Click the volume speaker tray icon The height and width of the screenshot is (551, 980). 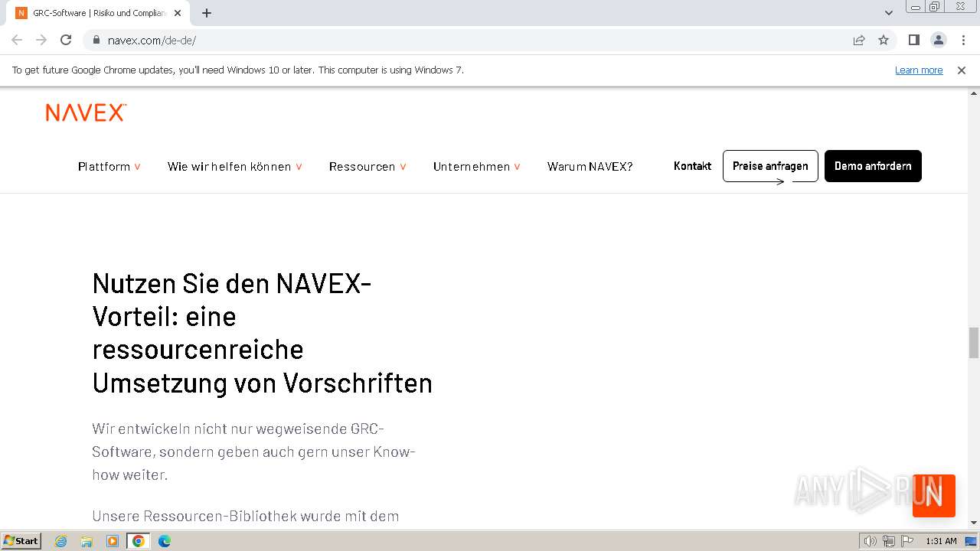[x=870, y=541]
